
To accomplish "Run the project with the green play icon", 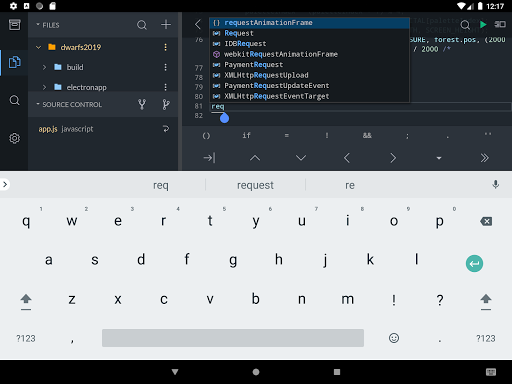I will (483, 25).
